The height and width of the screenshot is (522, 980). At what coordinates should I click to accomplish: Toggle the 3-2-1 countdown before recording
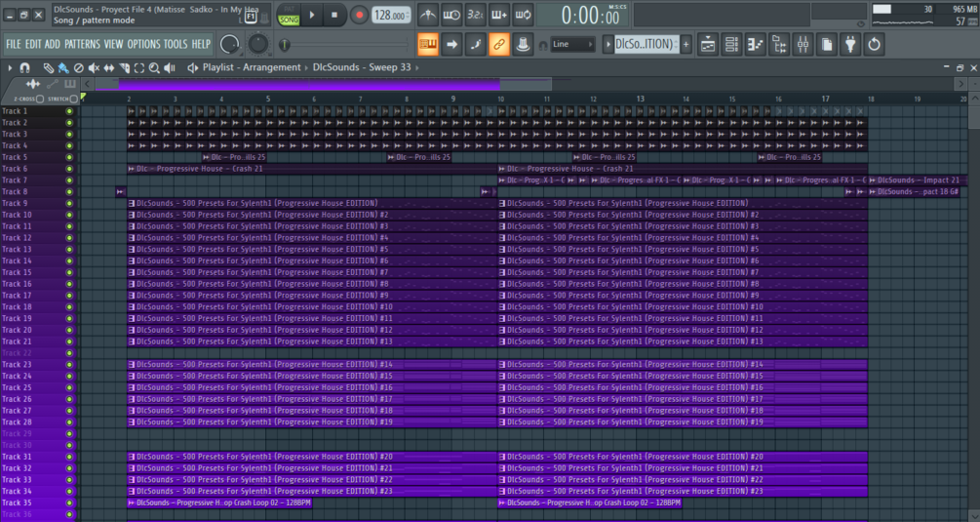[476, 15]
